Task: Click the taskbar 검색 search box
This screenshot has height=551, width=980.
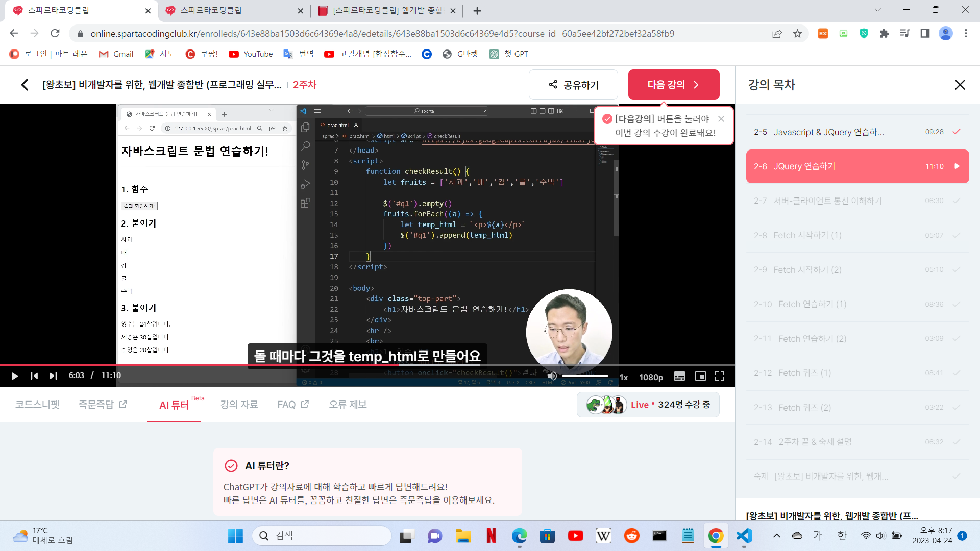Action: point(322,536)
